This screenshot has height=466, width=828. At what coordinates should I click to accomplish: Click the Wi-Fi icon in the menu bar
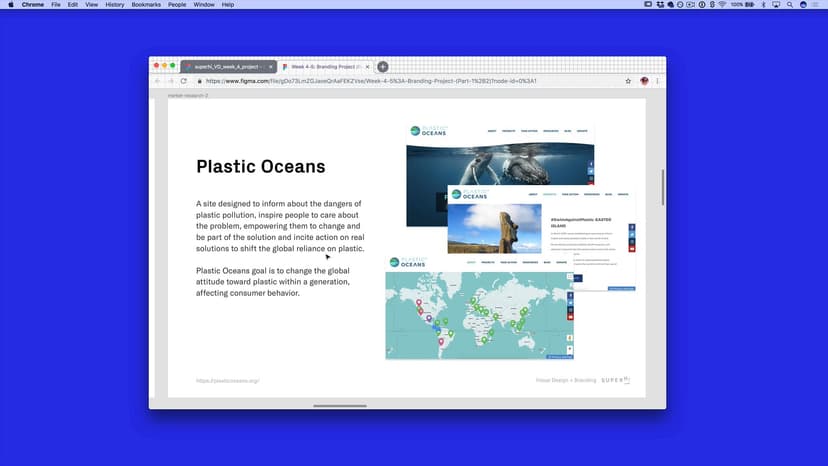pos(721,5)
